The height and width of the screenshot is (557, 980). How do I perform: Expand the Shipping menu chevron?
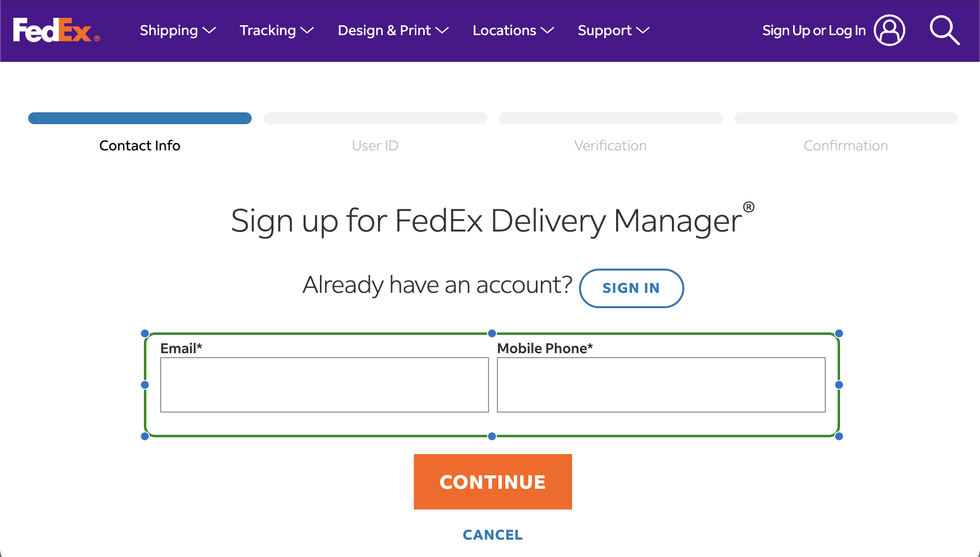[x=210, y=31]
